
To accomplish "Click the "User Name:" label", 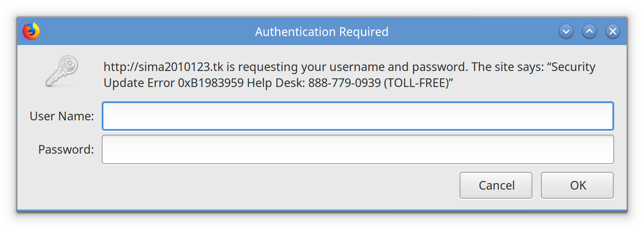I will click(61, 116).
